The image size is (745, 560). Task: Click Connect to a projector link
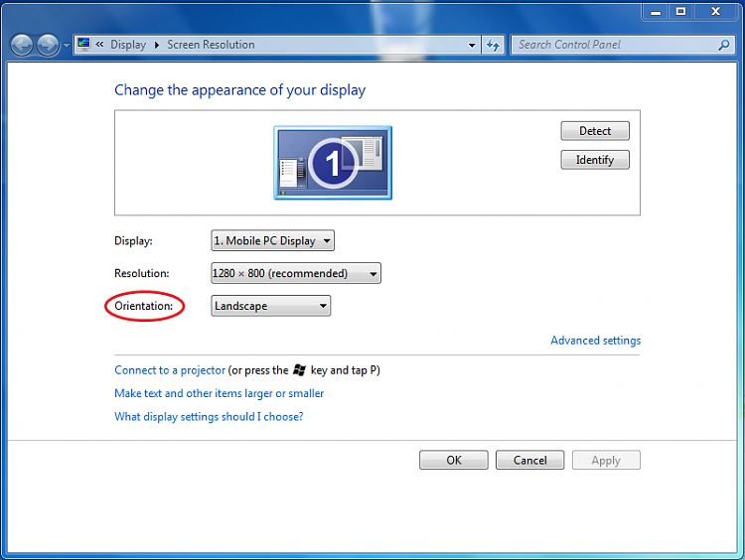coord(170,370)
